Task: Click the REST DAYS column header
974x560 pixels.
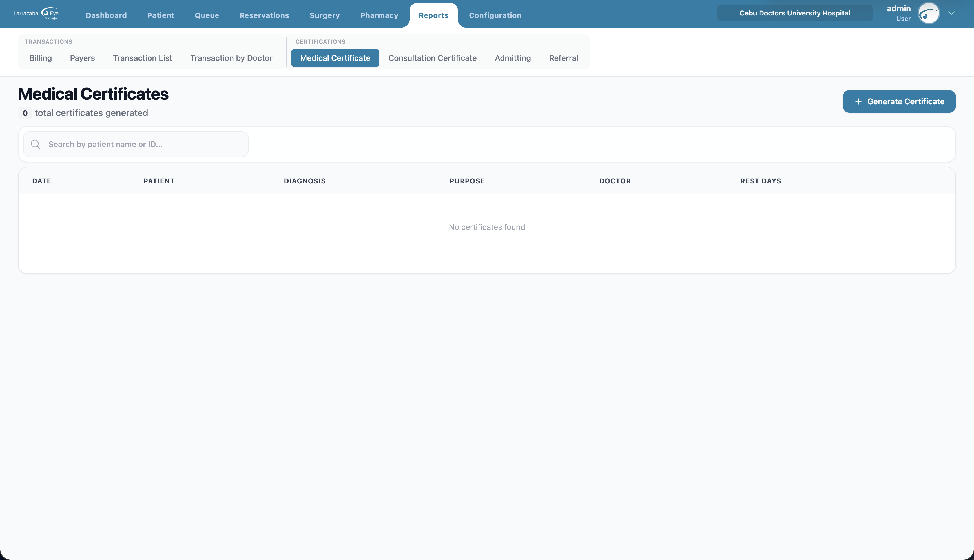Action: click(760, 181)
